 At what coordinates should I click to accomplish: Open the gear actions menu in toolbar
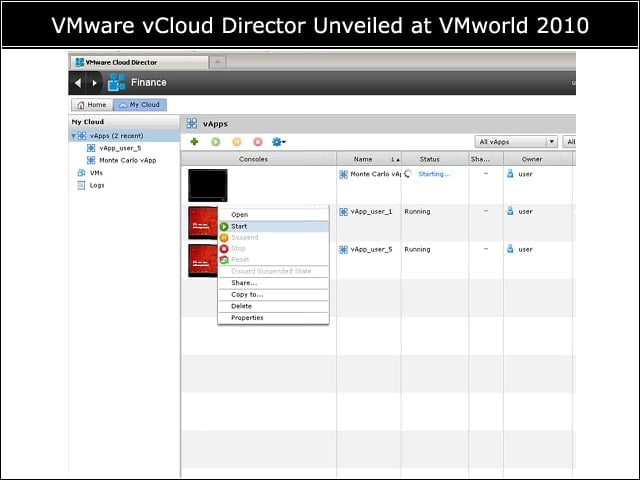(279, 142)
